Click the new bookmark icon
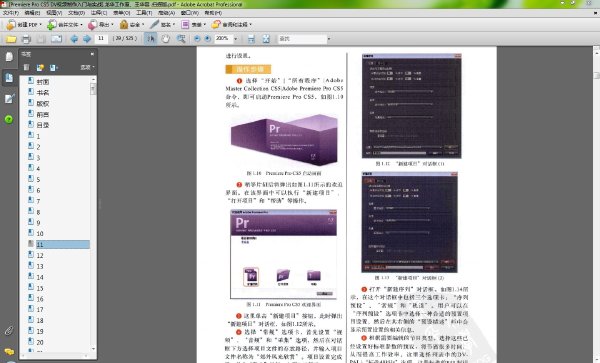The image size is (600, 363). click(x=40, y=68)
